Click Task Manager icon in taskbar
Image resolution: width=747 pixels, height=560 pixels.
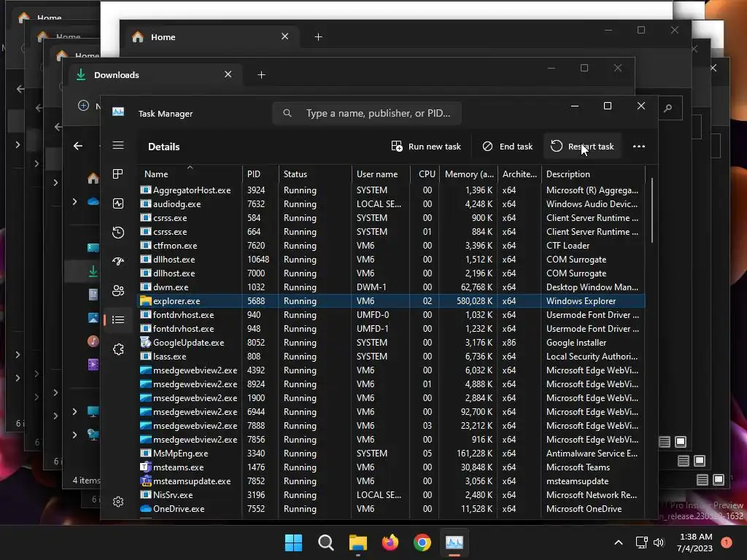454,542
